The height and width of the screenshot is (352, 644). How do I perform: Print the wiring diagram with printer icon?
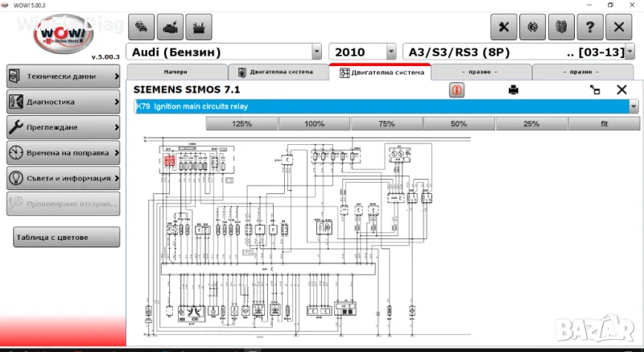point(513,90)
